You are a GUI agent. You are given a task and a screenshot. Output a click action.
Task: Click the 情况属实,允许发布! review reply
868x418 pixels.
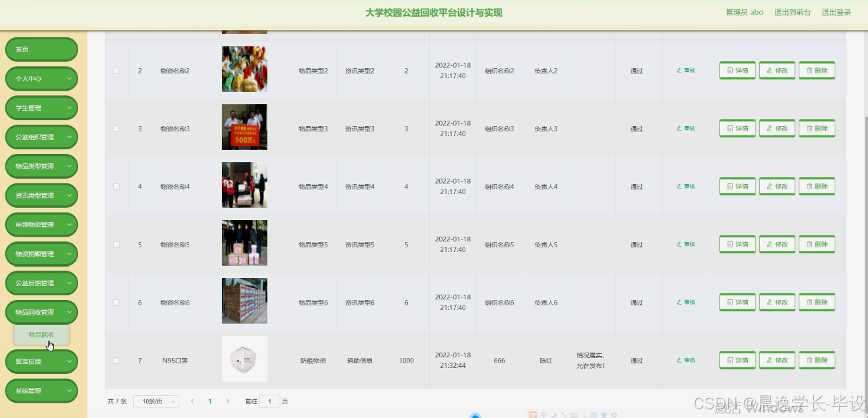click(x=591, y=361)
